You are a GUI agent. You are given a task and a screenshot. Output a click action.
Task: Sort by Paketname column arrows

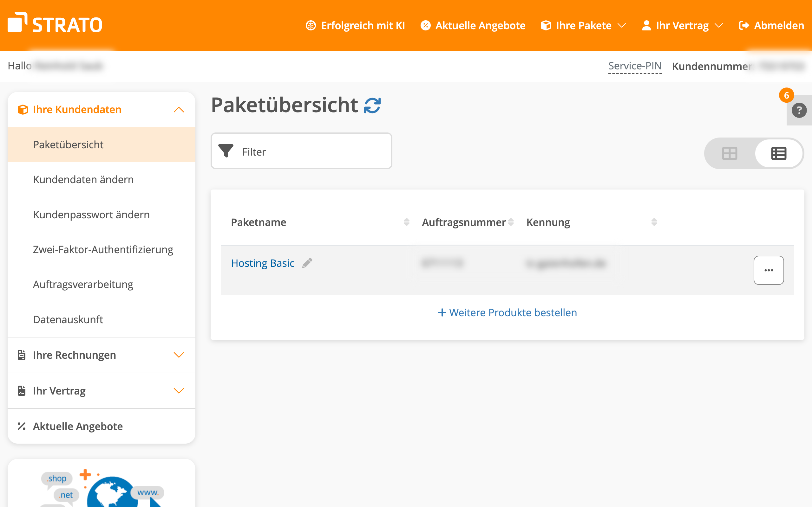(x=406, y=222)
